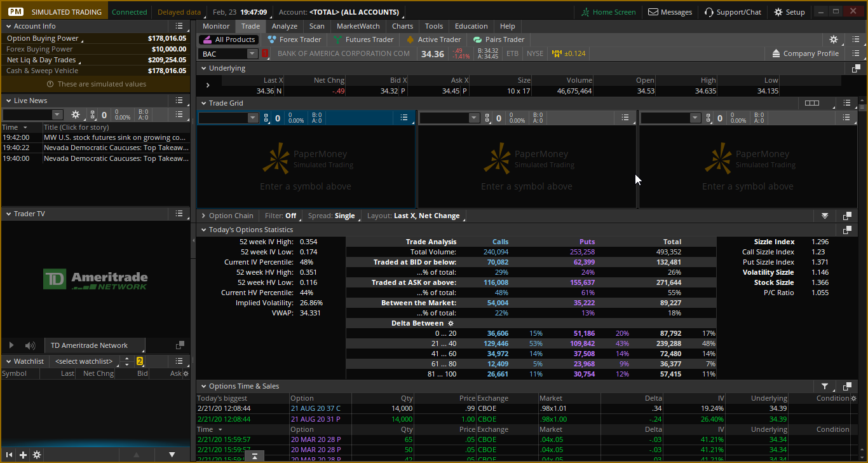
Task: Collapse the Account Info section
Action: click(x=8, y=26)
